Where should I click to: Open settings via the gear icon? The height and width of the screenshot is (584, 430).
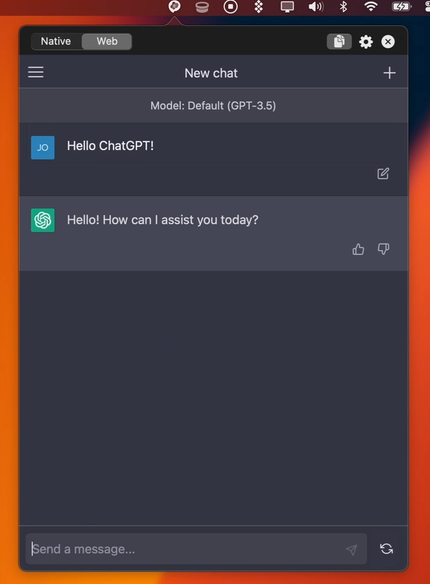point(366,42)
